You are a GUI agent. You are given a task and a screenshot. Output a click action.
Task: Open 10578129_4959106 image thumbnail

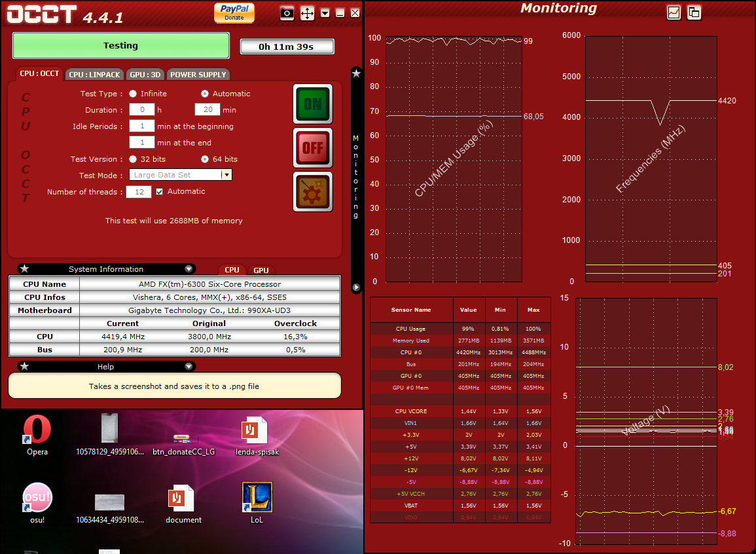tap(110, 435)
